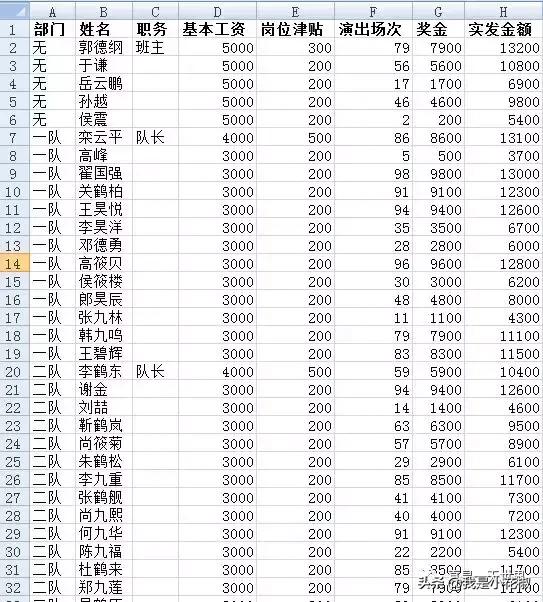Select the cell containing 李九重
The width and height of the screenshot is (543, 602).
pos(104,480)
